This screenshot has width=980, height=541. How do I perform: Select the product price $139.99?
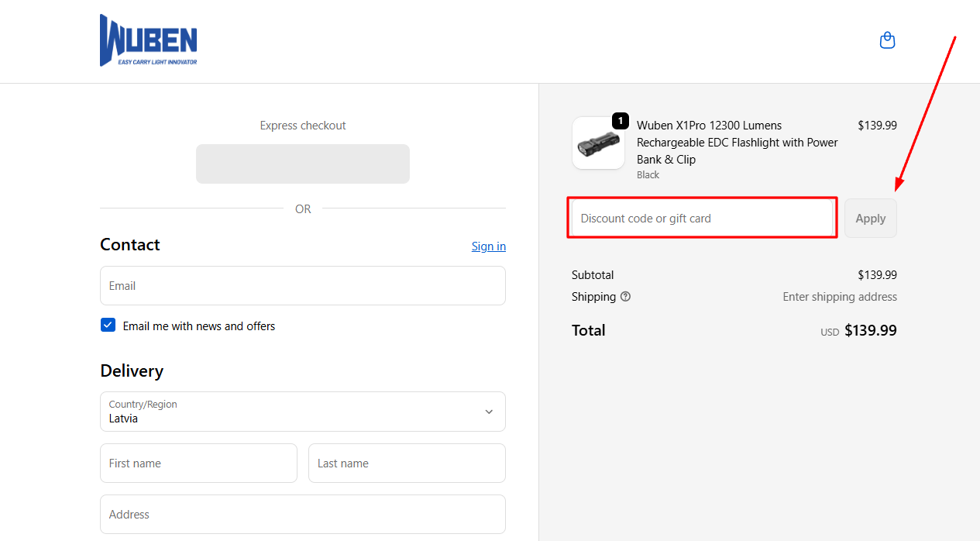(877, 126)
